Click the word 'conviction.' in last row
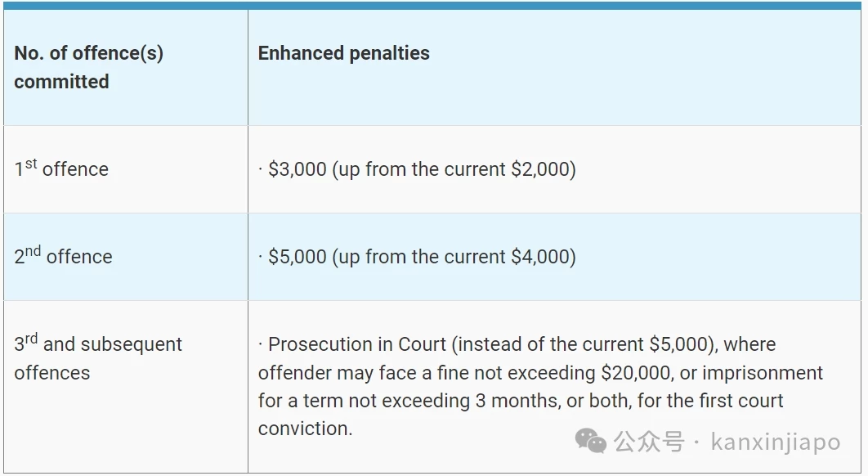The width and height of the screenshot is (868, 476). [305, 429]
